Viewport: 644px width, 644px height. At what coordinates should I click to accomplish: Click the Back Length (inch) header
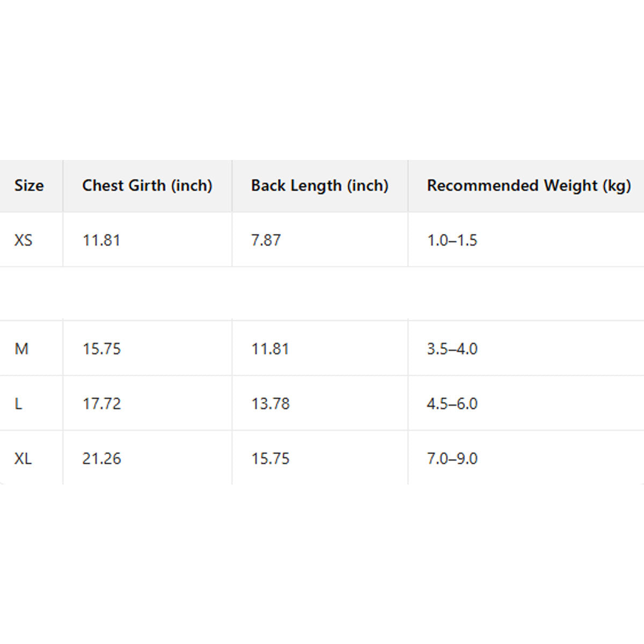tap(319, 186)
